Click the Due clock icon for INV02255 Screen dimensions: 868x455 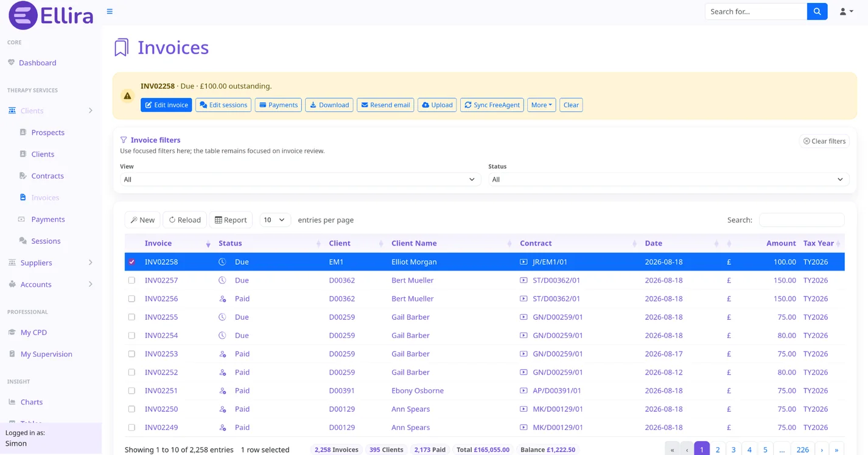(x=222, y=317)
